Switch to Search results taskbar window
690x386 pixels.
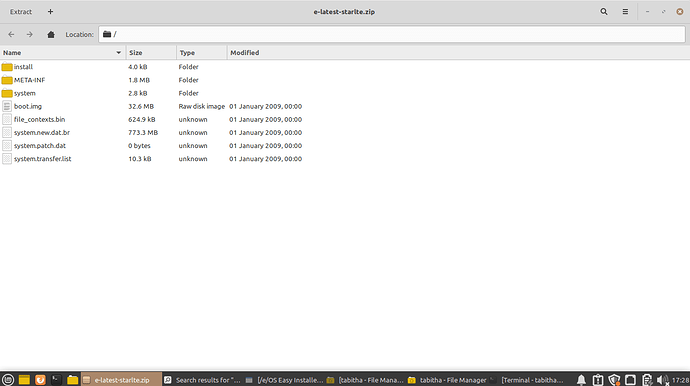coord(202,380)
